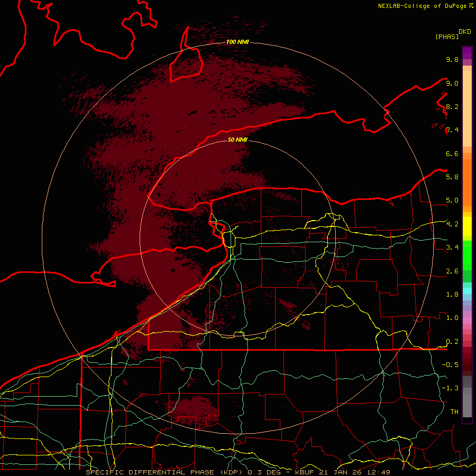Click the 21 JAN 26 date text
The image size is (476, 476).
click(x=341, y=472)
